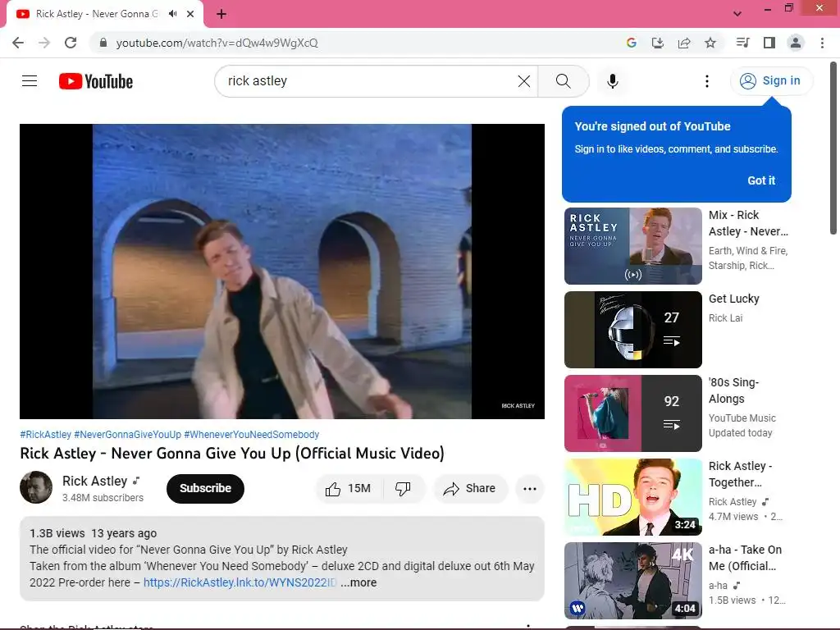Dismiss the tooltip with Got it

click(761, 180)
